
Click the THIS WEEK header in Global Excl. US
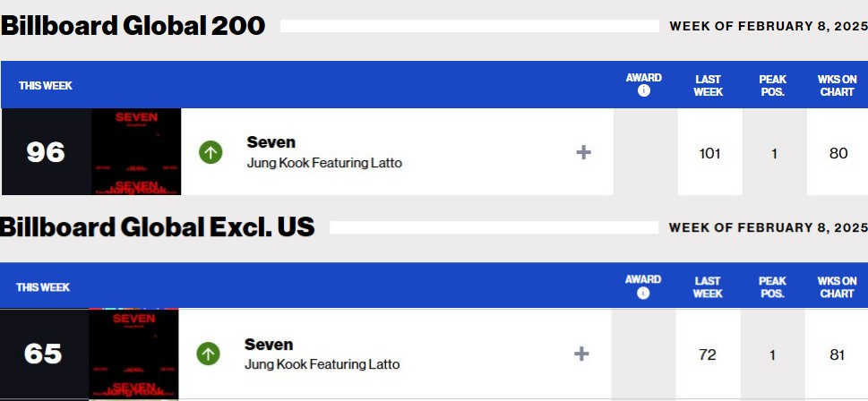click(x=43, y=287)
